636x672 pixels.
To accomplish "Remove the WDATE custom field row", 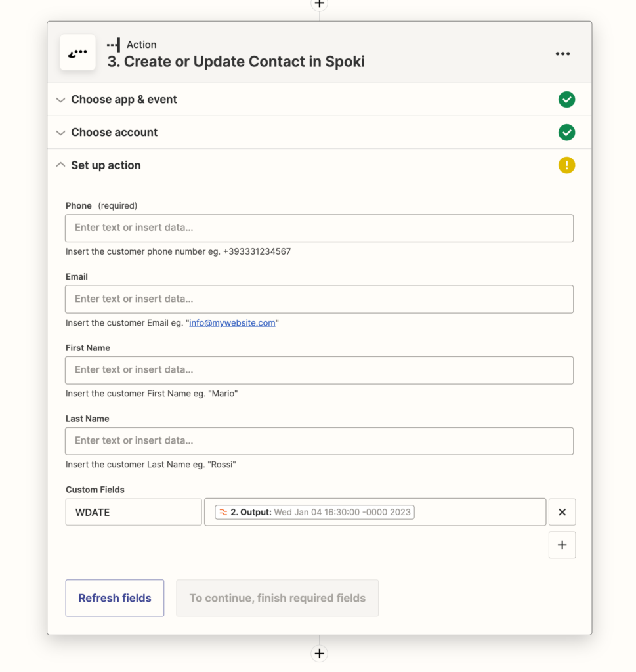I will pos(562,512).
